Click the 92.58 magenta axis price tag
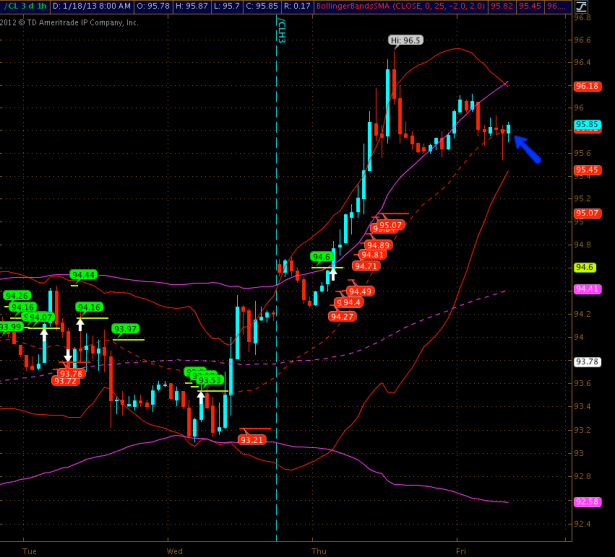 [x=587, y=500]
